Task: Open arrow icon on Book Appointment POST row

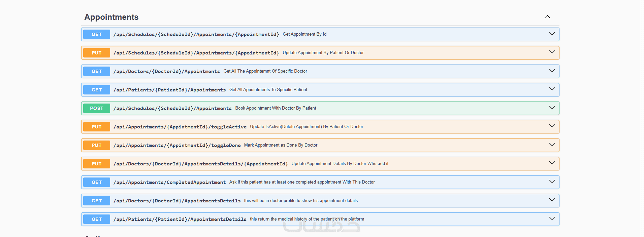Action: [x=552, y=108]
